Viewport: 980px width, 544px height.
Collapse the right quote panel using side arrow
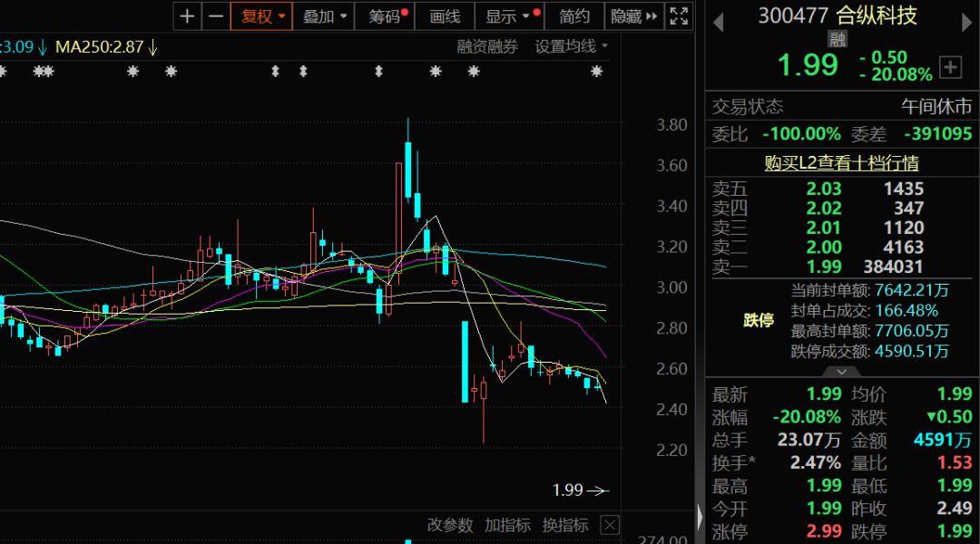pyautogui.click(x=699, y=517)
